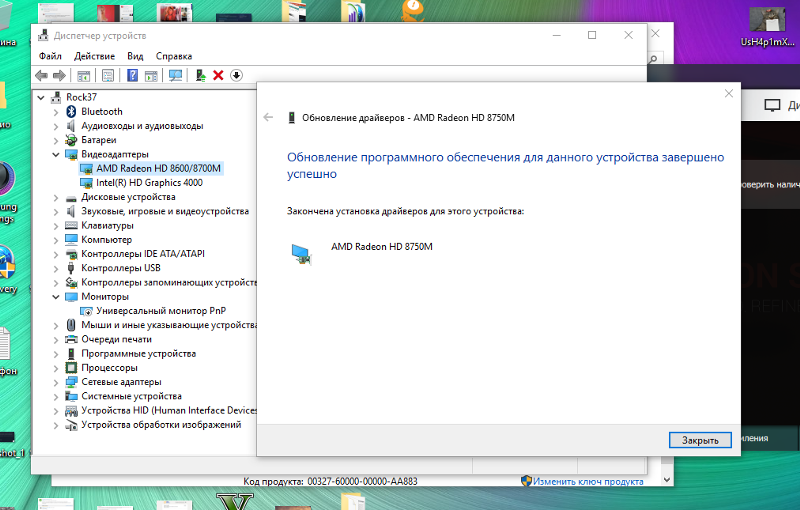The width and height of the screenshot is (800, 510).
Task: Click the Клавиатуры keyboard icon
Action: point(71,225)
